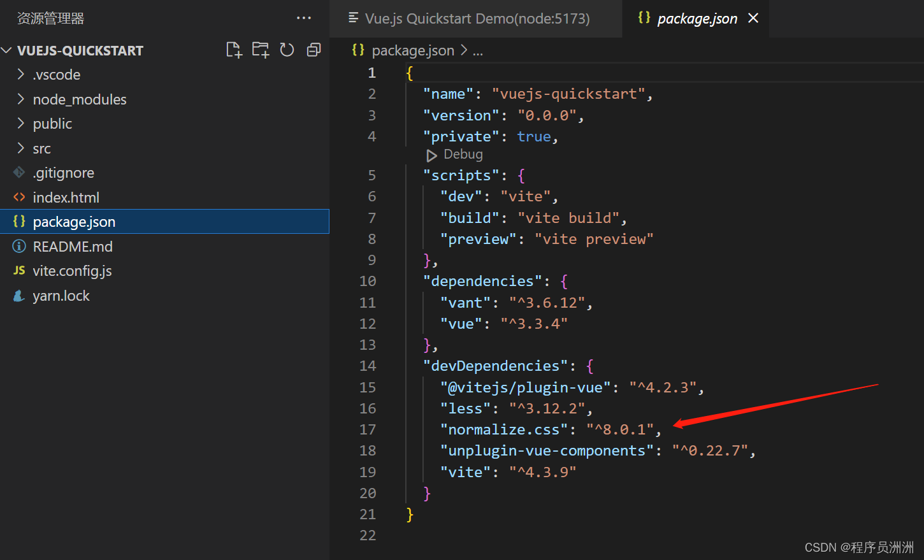Click the "^3.3.4" vue version
Image resolution: width=924 pixels, height=560 pixels.
click(x=534, y=324)
